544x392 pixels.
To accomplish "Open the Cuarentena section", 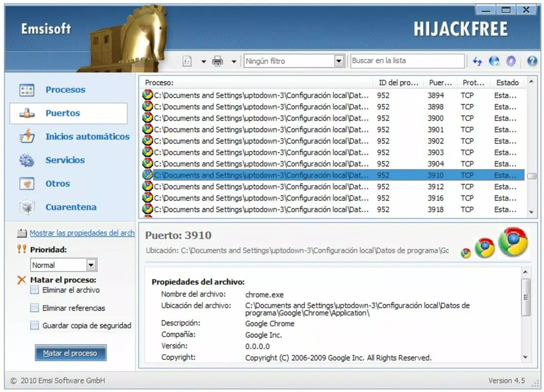I will coord(71,207).
